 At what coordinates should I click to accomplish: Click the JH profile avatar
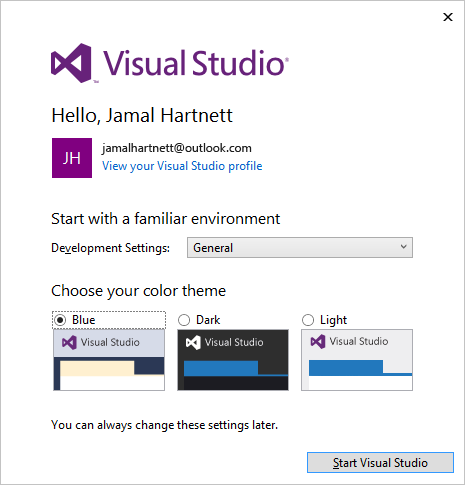pos(72,158)
